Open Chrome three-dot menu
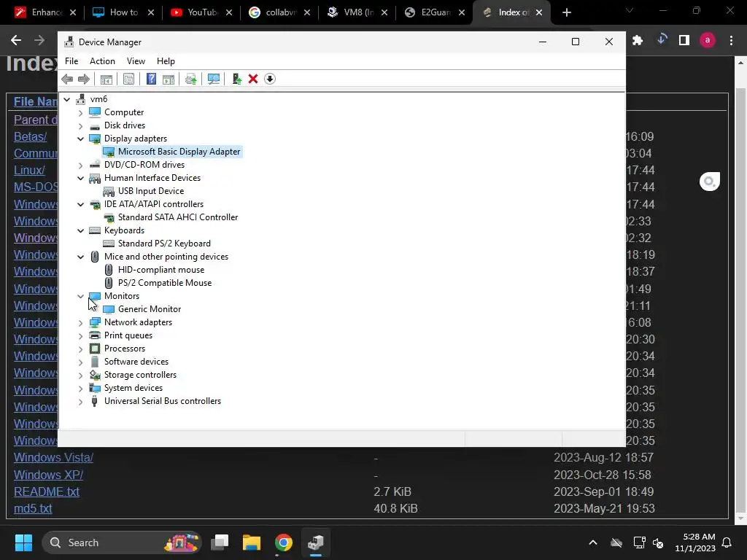This screenshot has width=747, height=560. pos(731,41)
